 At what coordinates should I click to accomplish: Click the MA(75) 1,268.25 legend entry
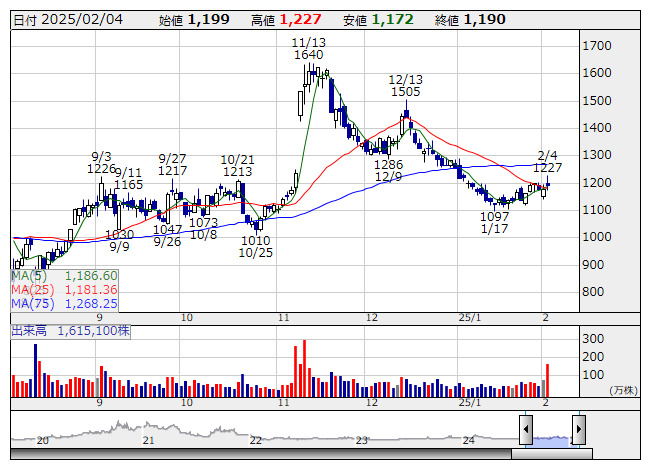[x=65, y=303]
